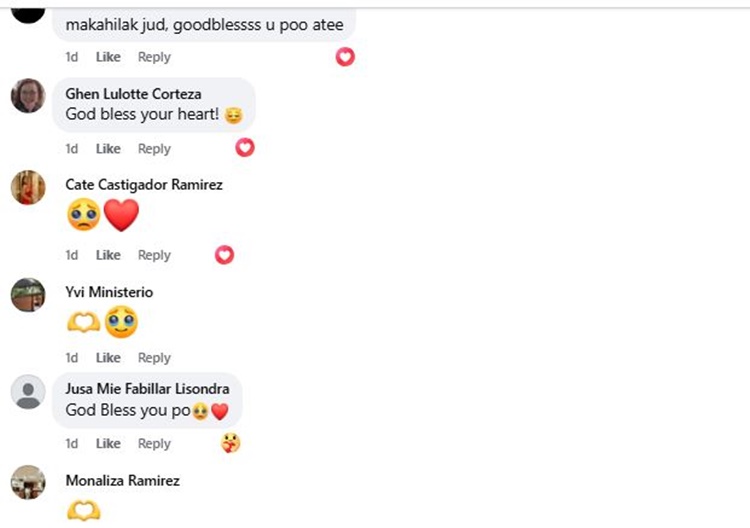The image size is (750, 528).
Task: Like Cate Castigador Ramirez's emoji comment
Action: click(x=108, y=255)
